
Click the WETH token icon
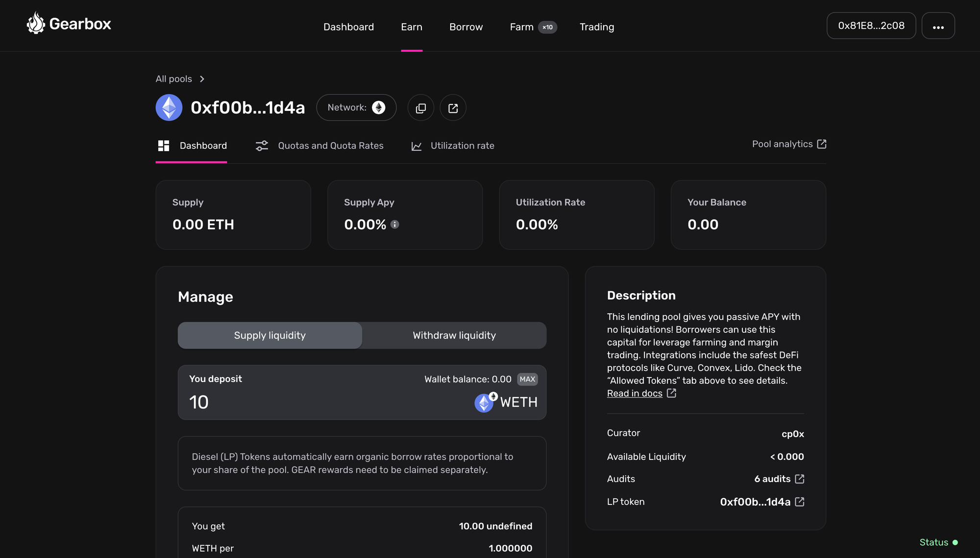tap(485, 403)
